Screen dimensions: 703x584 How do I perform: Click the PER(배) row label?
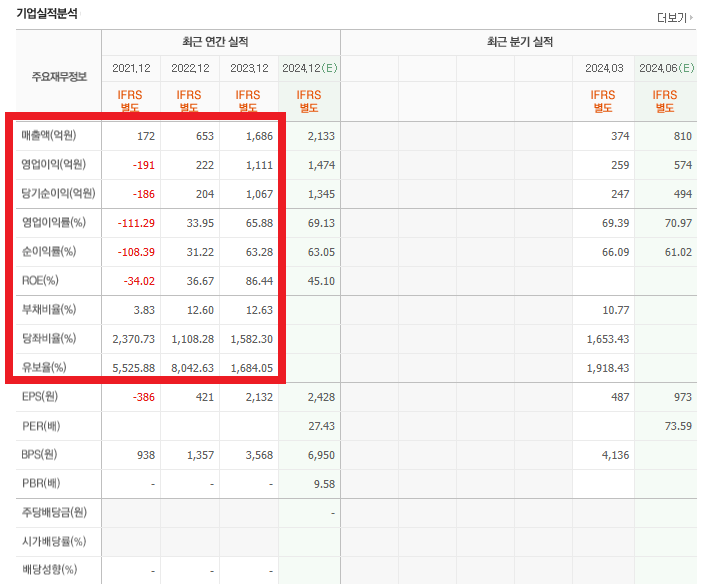(x=41, y=425)
